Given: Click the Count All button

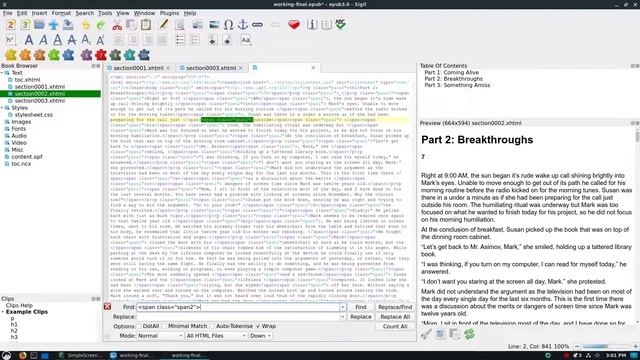Looking at the screenshot, I should [395, 327].
